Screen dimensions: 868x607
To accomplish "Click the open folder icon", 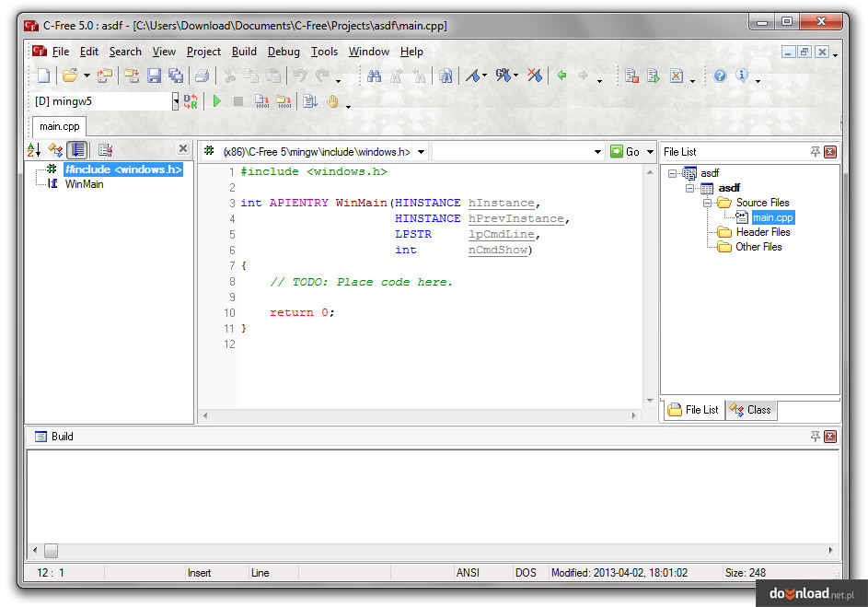I will [x=70, y=76].
